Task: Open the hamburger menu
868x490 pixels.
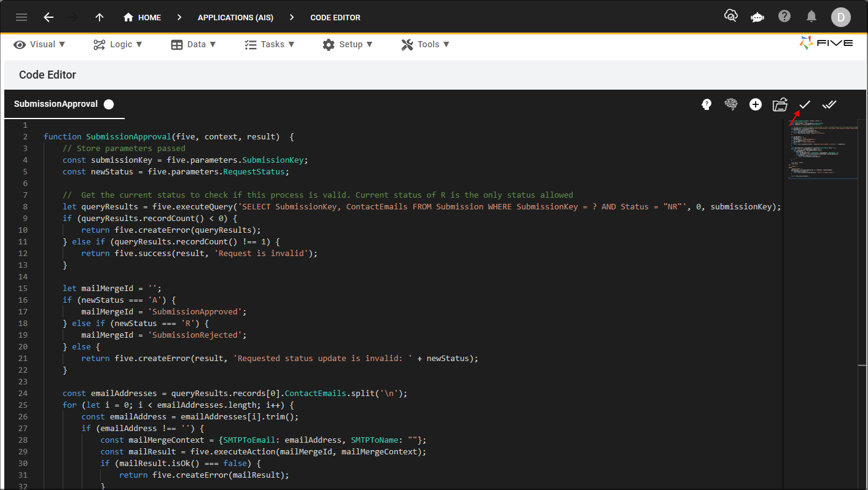Action: (22, 17)
